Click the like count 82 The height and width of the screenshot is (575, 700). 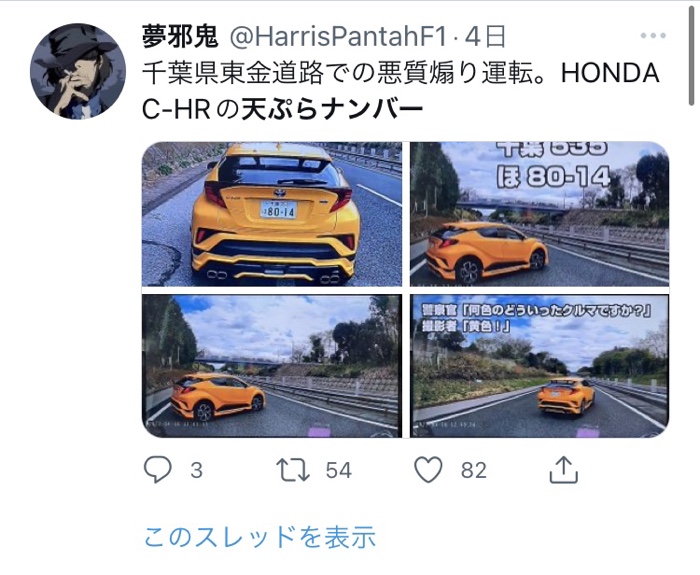[474, 471]
